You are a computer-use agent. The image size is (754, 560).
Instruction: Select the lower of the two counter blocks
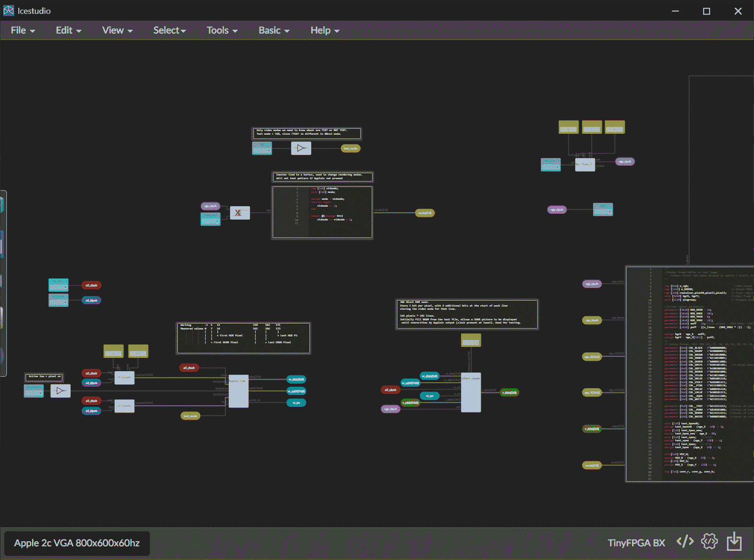pyautogui.click(x=125, y=406)
